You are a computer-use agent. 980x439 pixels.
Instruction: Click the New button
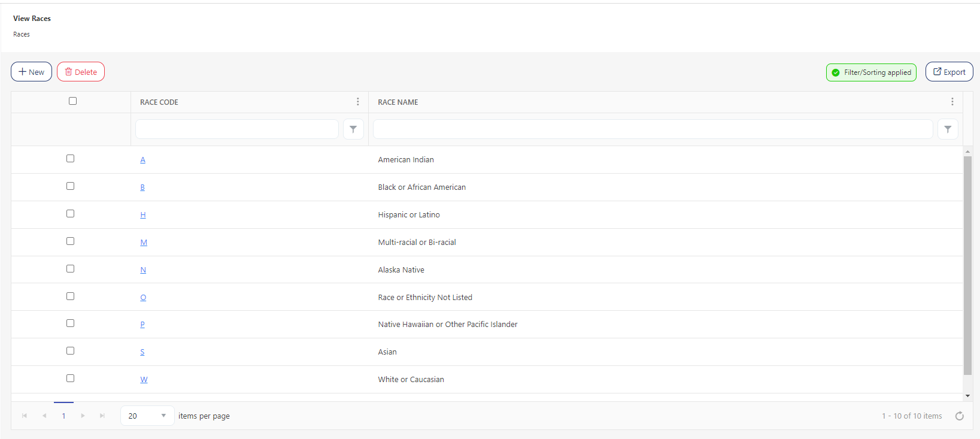31,72
